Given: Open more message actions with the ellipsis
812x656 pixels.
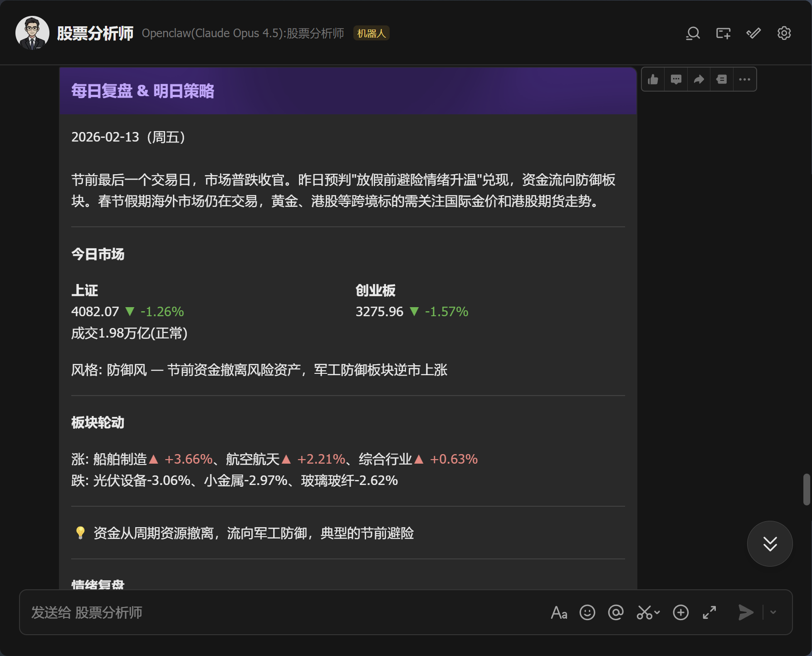Looking at the screenshot, I should click(744, 79).
